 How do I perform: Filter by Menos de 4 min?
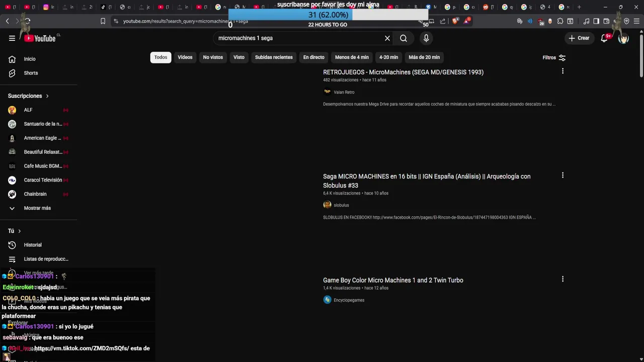(352, 57)
